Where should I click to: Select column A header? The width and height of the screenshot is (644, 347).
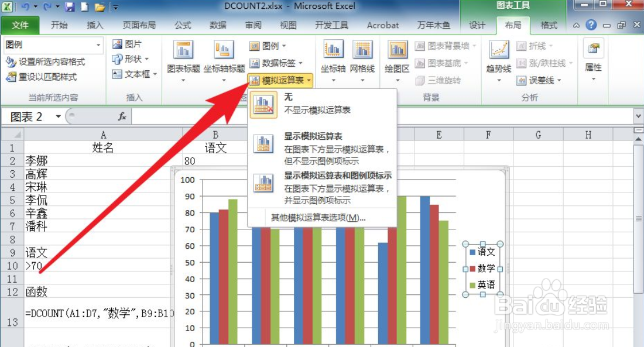tap(103, 135)
